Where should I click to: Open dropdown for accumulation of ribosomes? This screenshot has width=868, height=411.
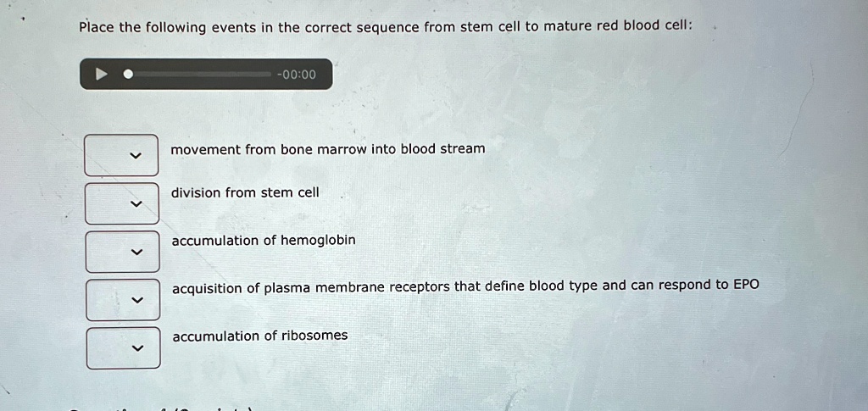[x=123, y=348]
